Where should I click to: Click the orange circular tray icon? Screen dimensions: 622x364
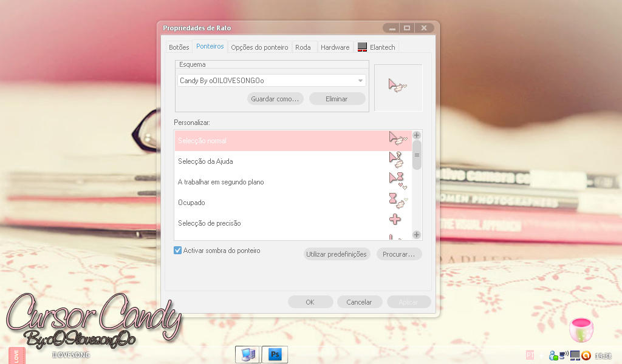[x=586, y=356]
